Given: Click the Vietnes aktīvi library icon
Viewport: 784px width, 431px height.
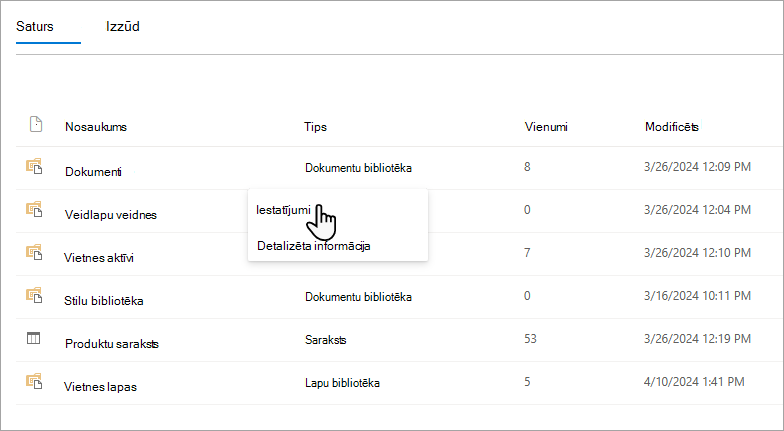Looking at the screenshot, I should (x=34, y=252).
